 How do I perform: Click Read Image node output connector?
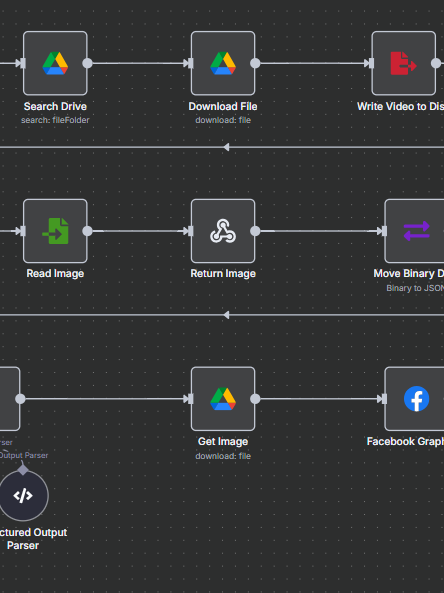point(87,231)
